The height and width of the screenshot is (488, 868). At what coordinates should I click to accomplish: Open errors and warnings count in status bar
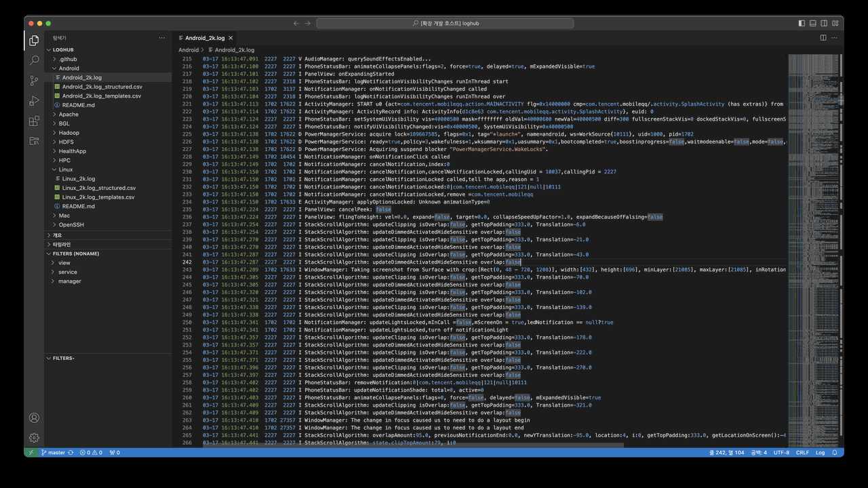pyautogui.click(x=91, y=452)
